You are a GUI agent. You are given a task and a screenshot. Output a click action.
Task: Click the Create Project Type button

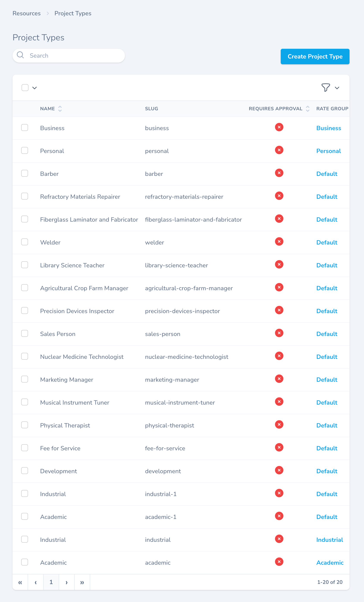[315, 57]
